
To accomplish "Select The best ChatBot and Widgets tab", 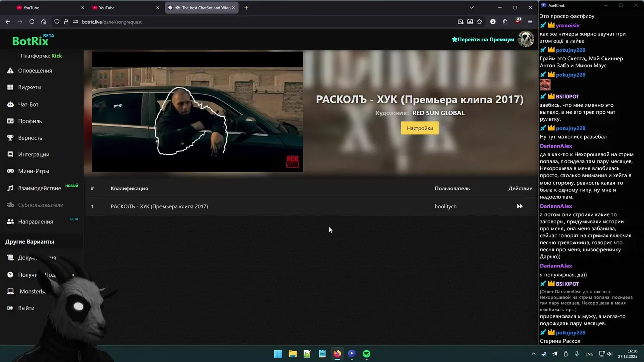I will [201, 8].
